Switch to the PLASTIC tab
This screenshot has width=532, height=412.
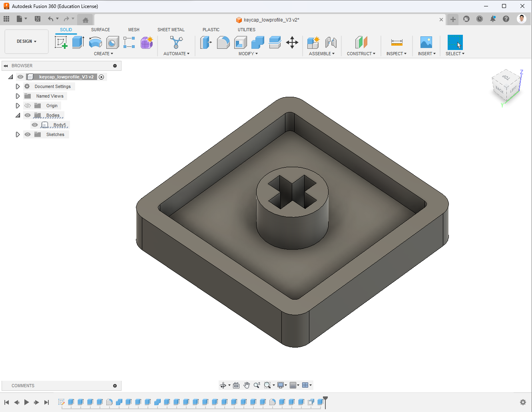click(211, 30)
